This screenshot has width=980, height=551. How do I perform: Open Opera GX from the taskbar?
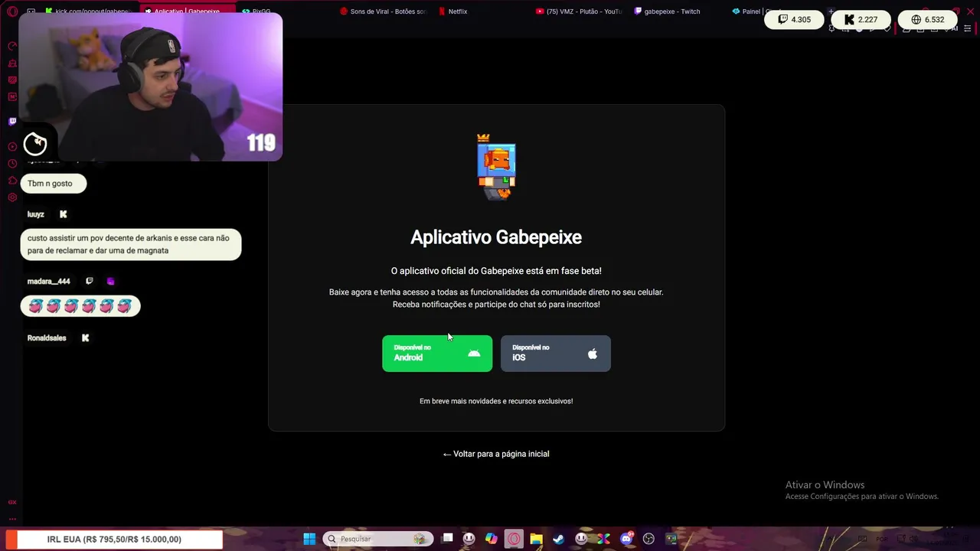tap(514, 539)
